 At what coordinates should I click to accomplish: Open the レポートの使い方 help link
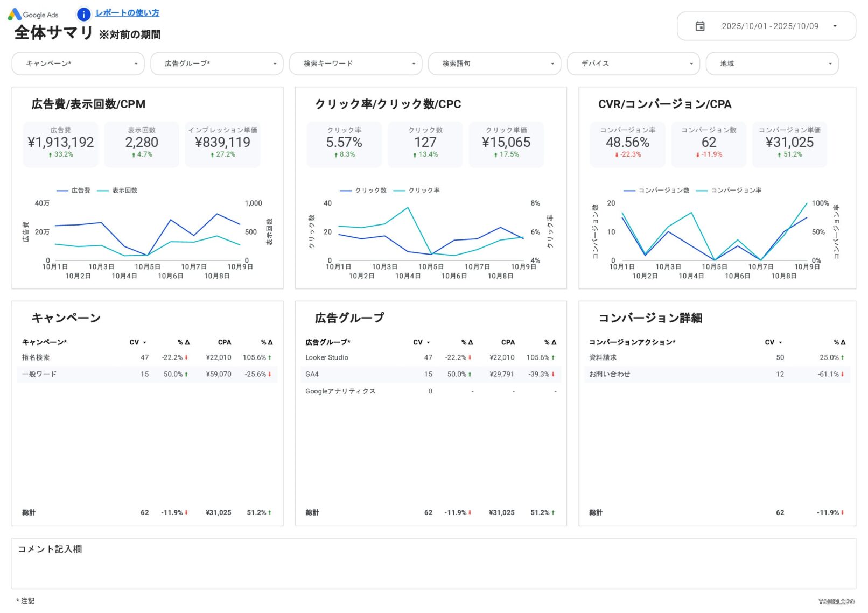click(x=127, y=13)
